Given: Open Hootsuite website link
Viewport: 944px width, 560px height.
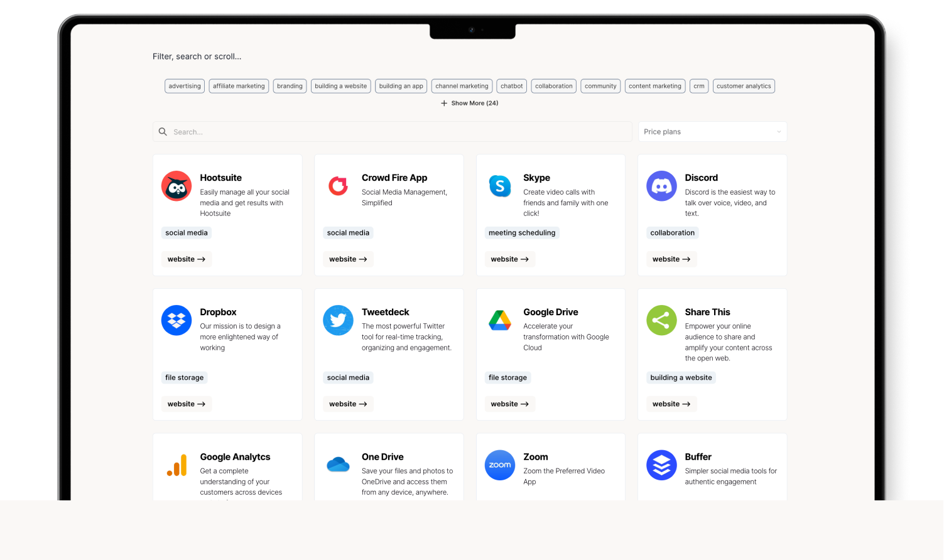Looking at the screenshot, I should 187,259.
